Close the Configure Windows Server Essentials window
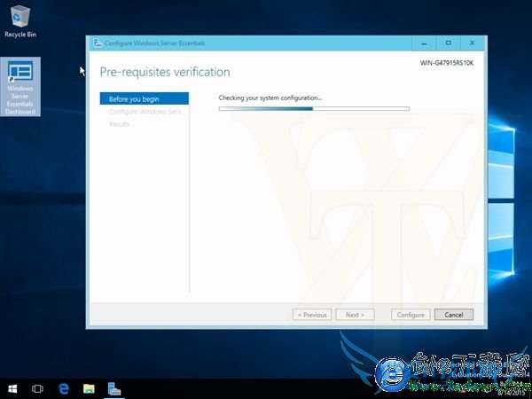This screenshot has height=399, width=532. coord(472,43)
